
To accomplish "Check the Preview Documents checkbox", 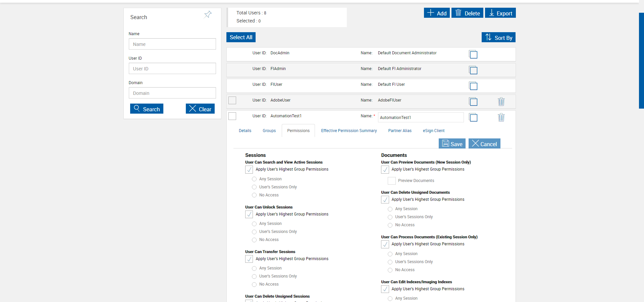I will (x=391, y=181).
